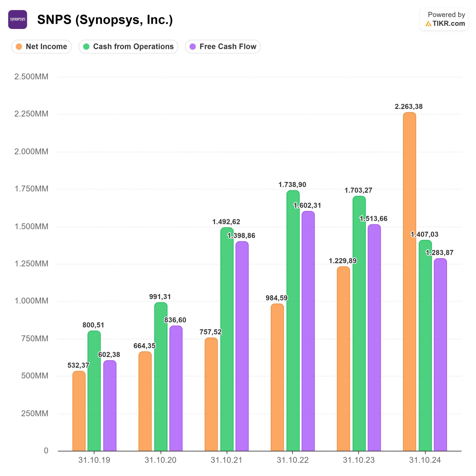Click the 1.602,31 Free Cash Flow bar
The image size is (476, 476).
tap(308, 331)
